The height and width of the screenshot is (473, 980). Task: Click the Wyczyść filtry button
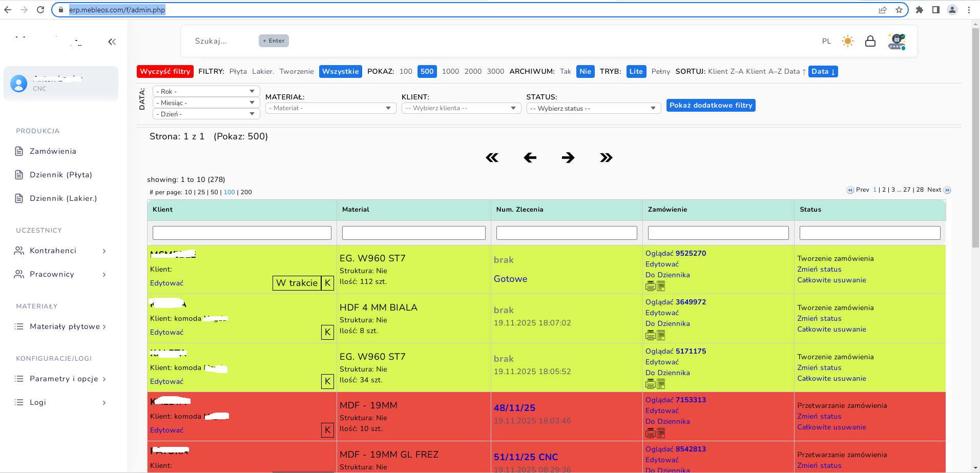point(165,72)
